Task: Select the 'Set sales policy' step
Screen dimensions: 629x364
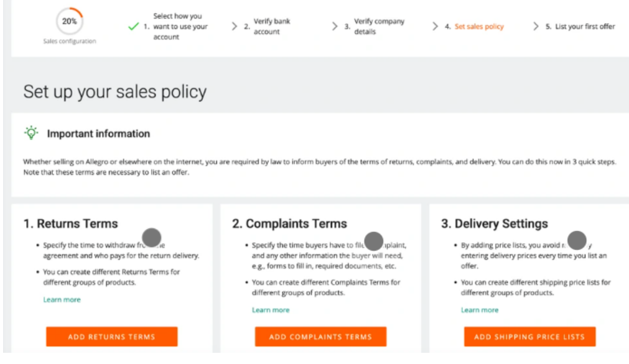Action: click(x=479, y=27)
